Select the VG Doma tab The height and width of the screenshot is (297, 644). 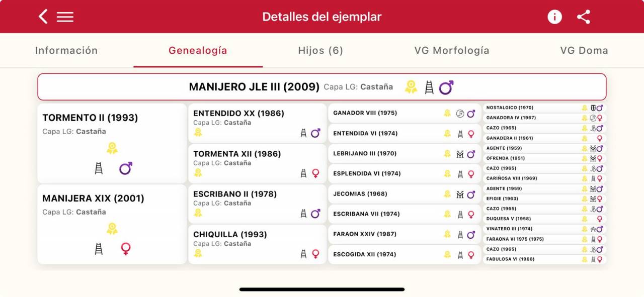point(584,50)
